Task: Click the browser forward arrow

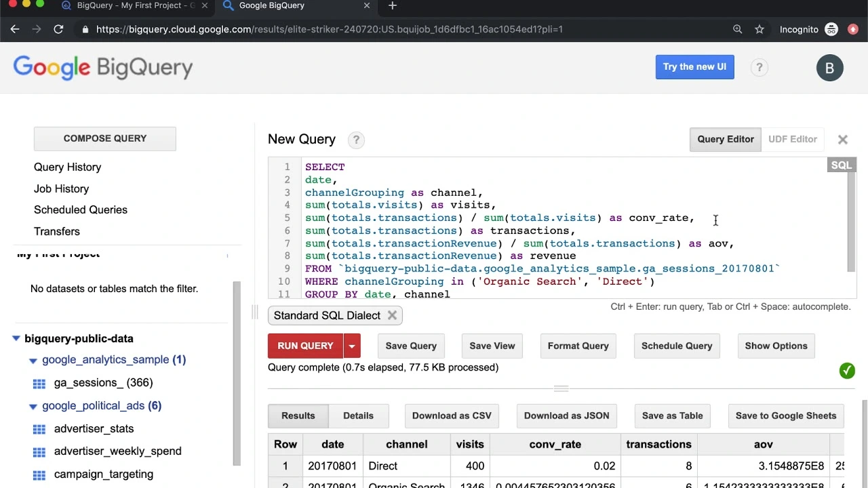Action: (37, 29)
